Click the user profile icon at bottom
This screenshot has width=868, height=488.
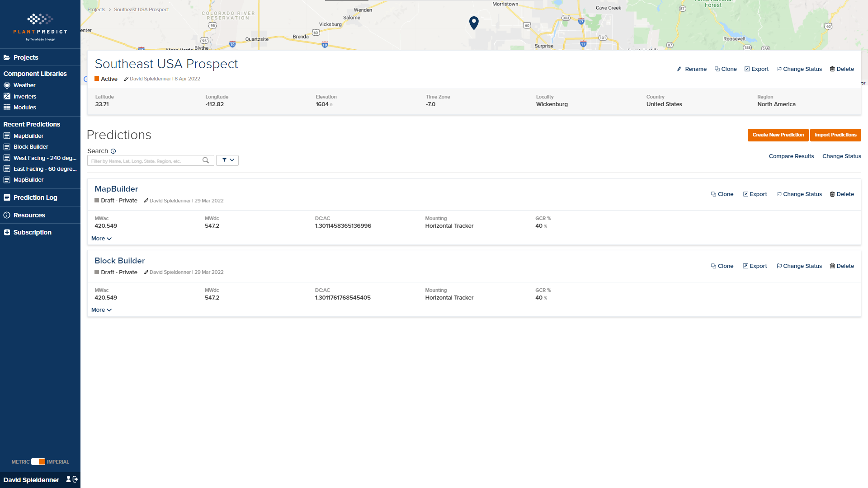pyautogui.click(x=68, y=479)
